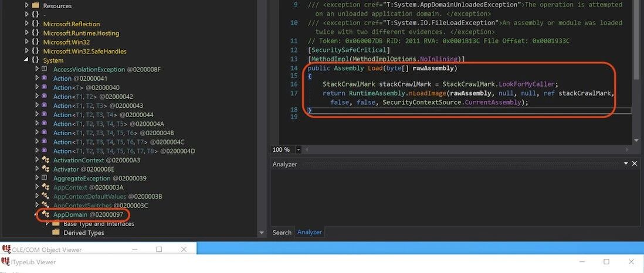The image size is (644, 273).
Task: Expand the Action<T> delegate node
Action: pyautogui.click(x=37, y=87)
